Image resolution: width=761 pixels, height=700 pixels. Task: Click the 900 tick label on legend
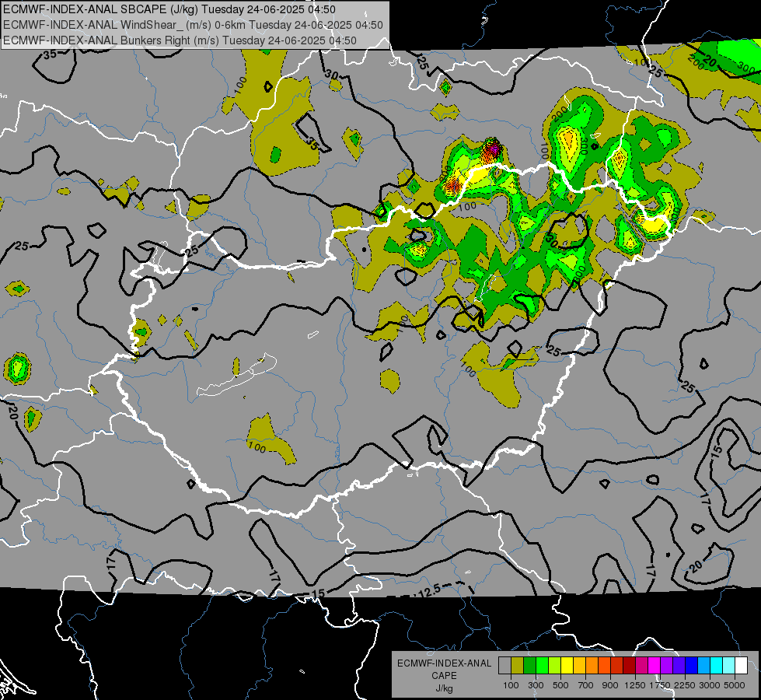pos(610,685)
